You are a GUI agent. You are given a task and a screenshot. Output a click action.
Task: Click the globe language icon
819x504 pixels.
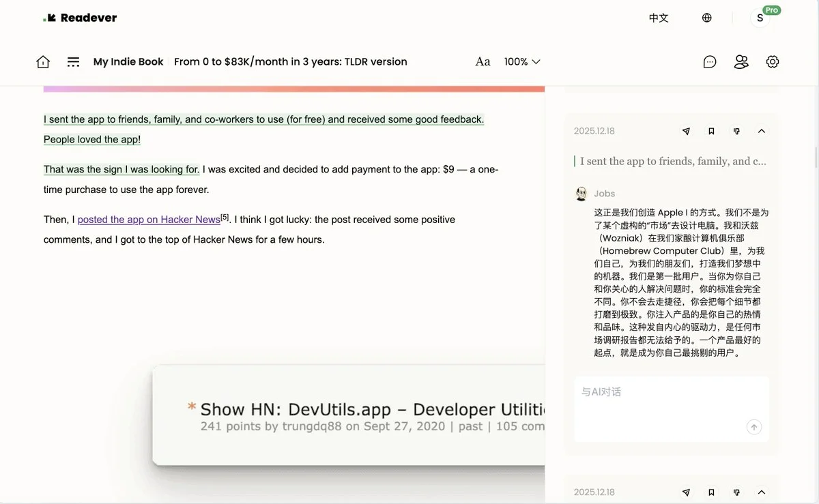pyautogui.click(x=707, y=18)
